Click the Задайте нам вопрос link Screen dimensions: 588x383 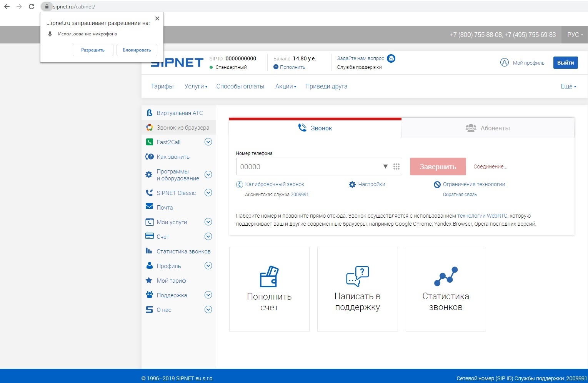click(361, 58)
